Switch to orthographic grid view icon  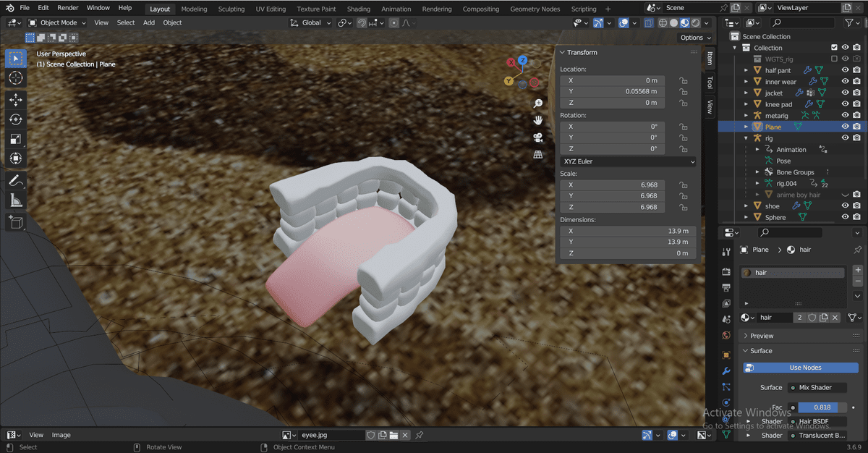click(x=538, y=155)
